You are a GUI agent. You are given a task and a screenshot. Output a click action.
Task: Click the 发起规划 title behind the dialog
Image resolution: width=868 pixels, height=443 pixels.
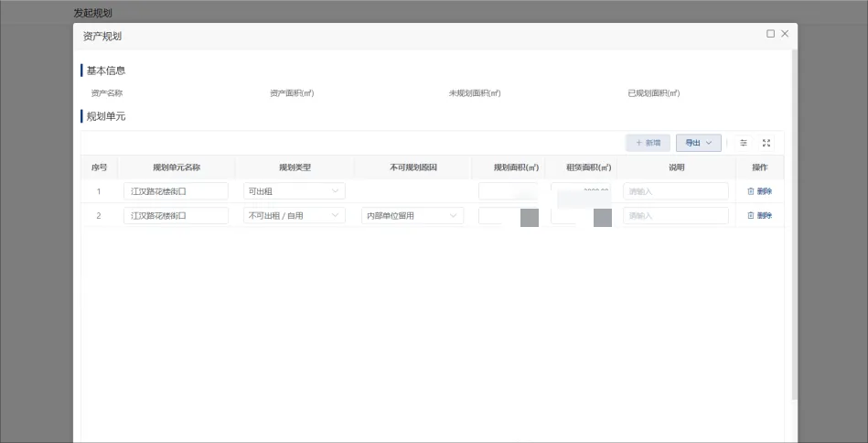pos(93,13)
